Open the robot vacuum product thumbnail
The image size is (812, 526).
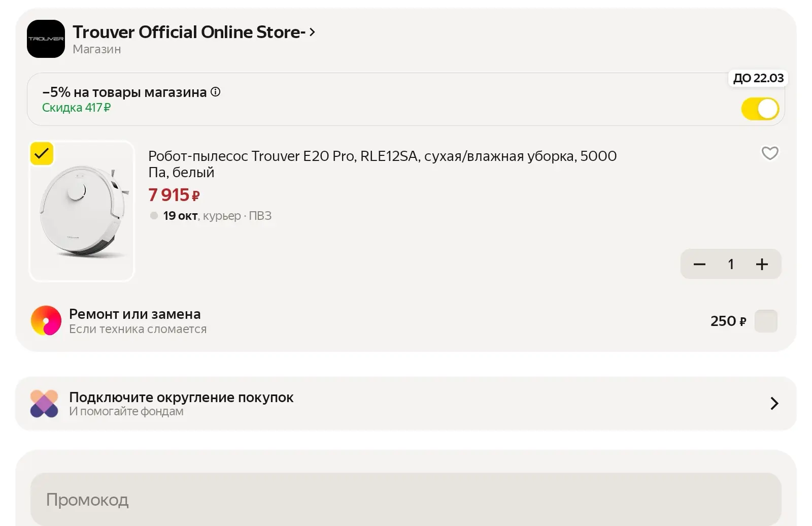pos(82,211)
